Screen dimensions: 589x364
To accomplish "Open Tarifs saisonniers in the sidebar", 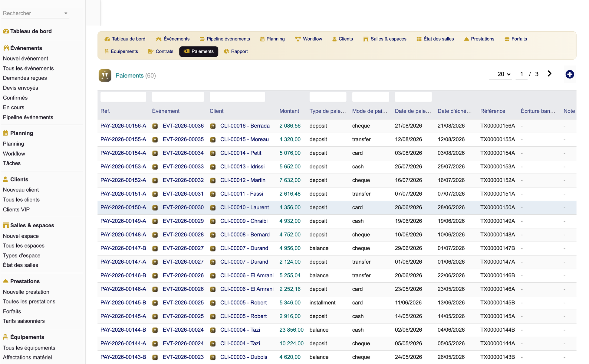I will (x=24, y=321).
